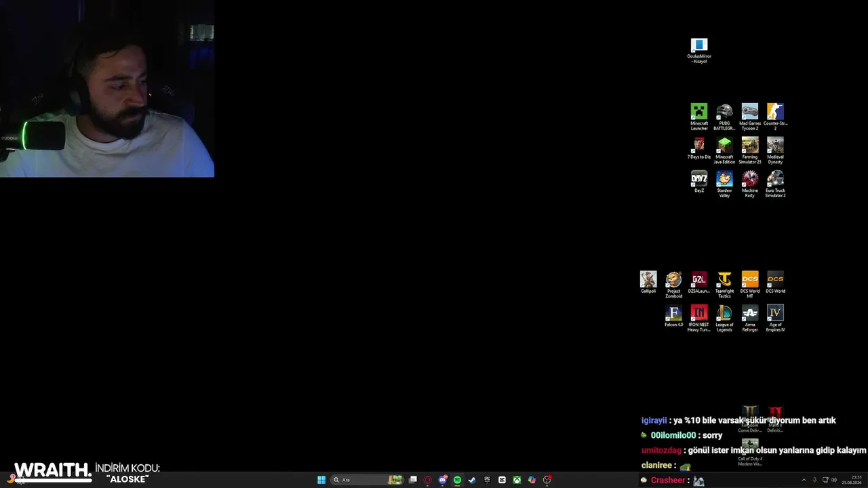Viewport: 868px width, 488px height.
Task: Launch Minecraft Launcher from the desktop
Action: (x=699, y=117)
